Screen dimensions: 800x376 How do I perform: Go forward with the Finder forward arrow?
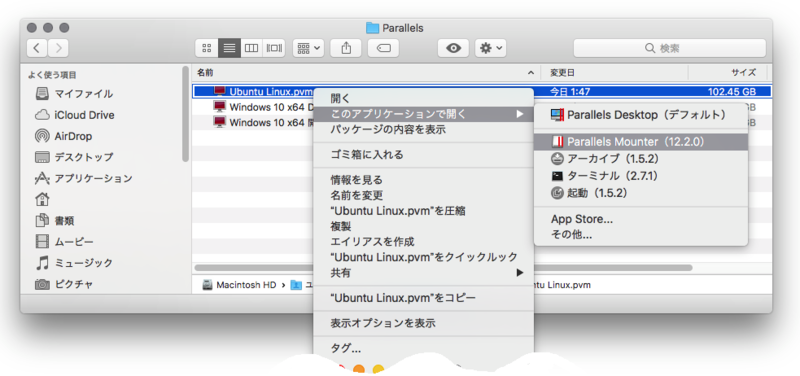(x=58, y=48)
